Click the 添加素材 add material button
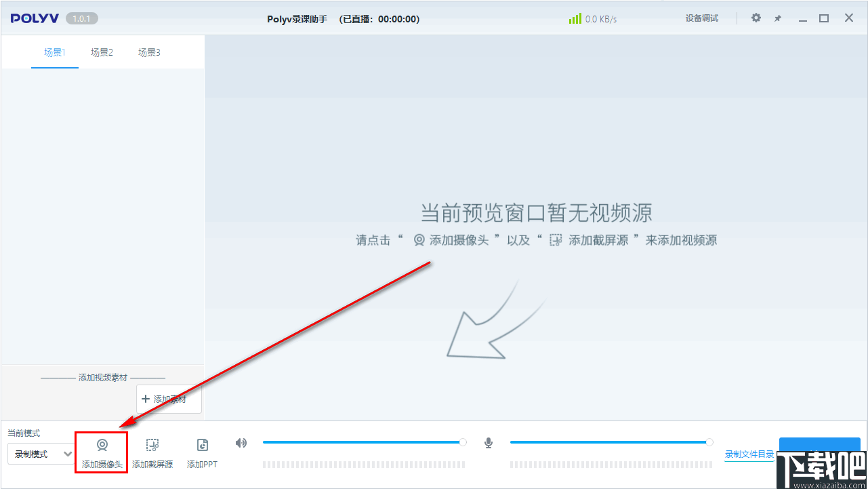This screenshot has height=489, width=868. (x=168, y=399)
